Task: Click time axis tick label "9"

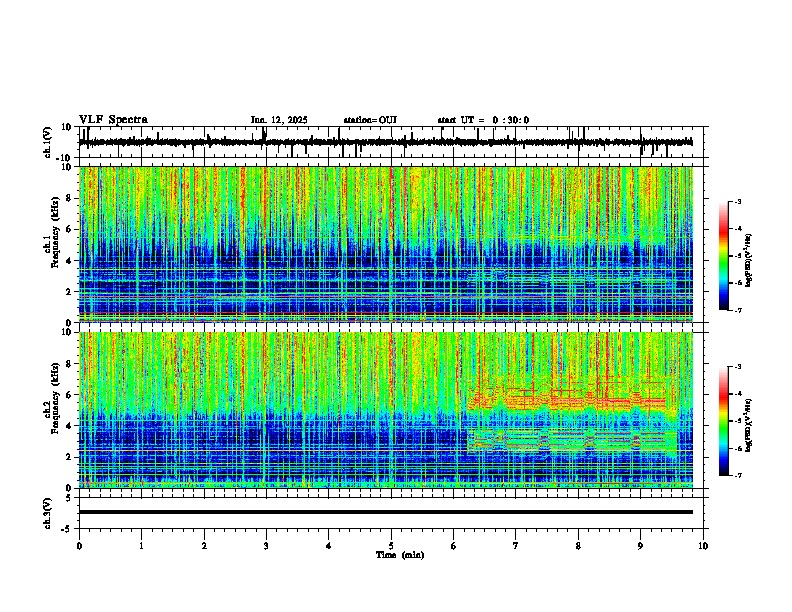Action: (640, 546)
